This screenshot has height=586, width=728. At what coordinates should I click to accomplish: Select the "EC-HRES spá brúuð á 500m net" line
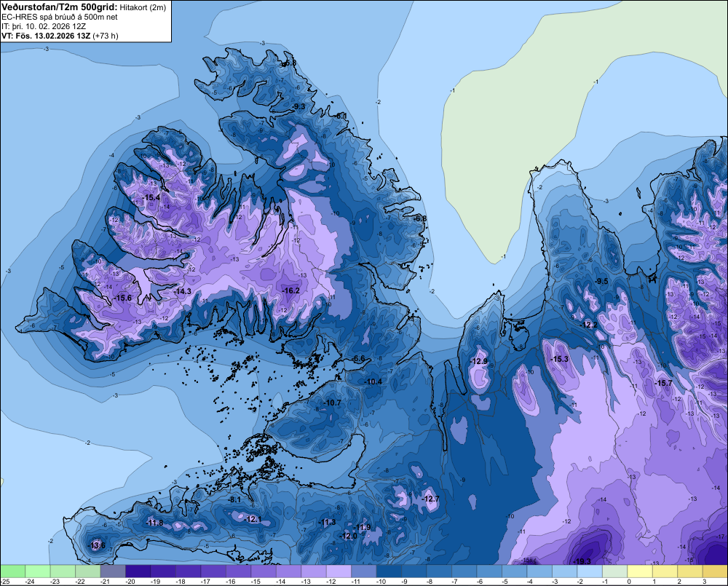(x=59, y=17)
